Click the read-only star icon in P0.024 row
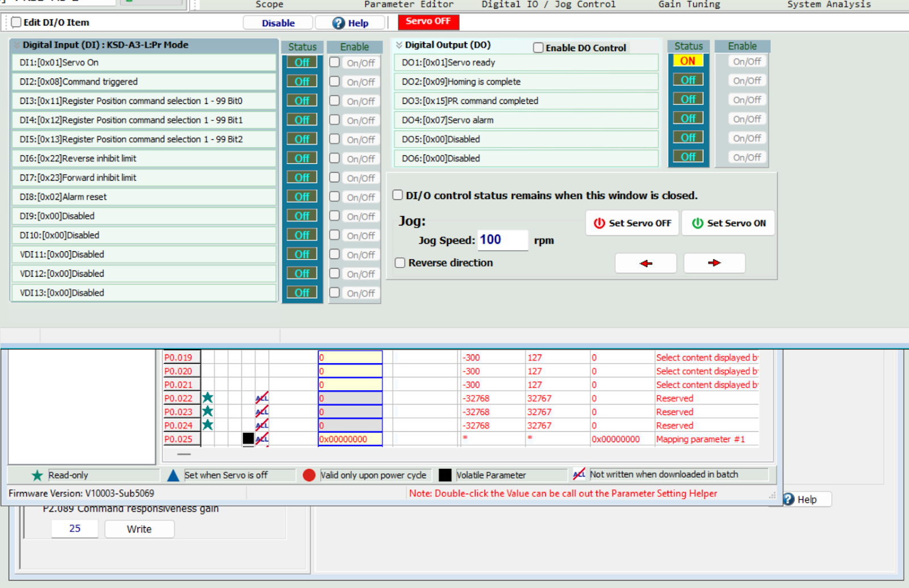 [208, 425]
